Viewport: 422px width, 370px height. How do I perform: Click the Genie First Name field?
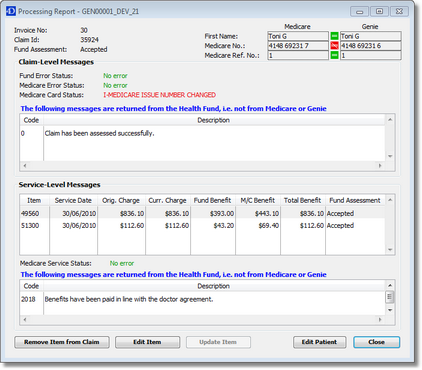click(x=371, y=36)
